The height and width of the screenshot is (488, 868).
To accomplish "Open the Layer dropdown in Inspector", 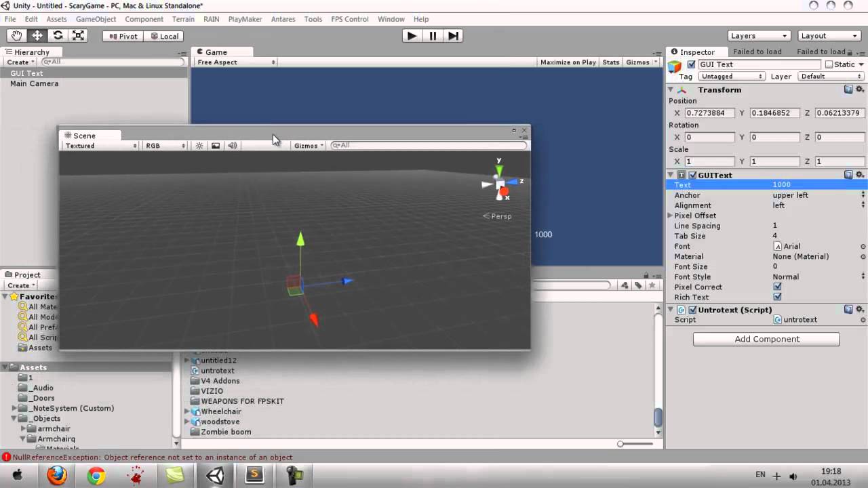I will pyautogui.click(x=832, y=77).
